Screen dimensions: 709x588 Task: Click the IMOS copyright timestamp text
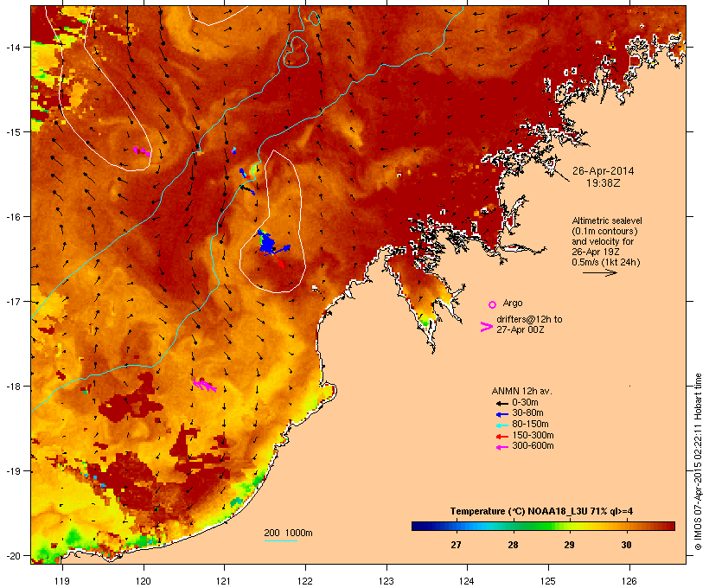[698, 462]
